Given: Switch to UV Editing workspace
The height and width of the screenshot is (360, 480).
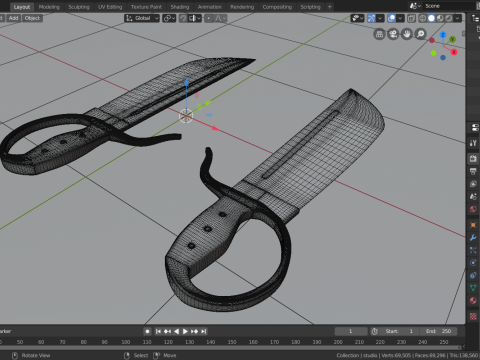Looking at the screenshot, I should click(110, 7).
